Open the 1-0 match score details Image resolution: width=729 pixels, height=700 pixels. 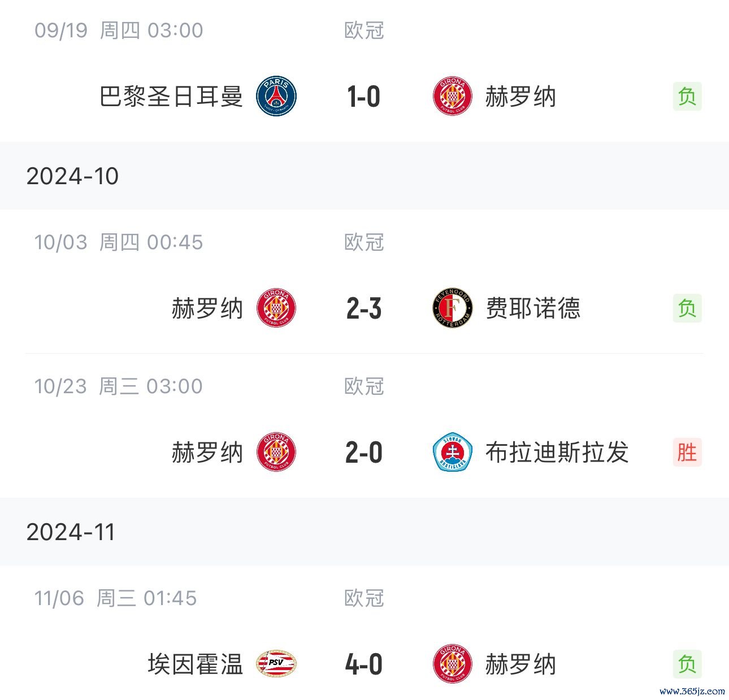364,97
